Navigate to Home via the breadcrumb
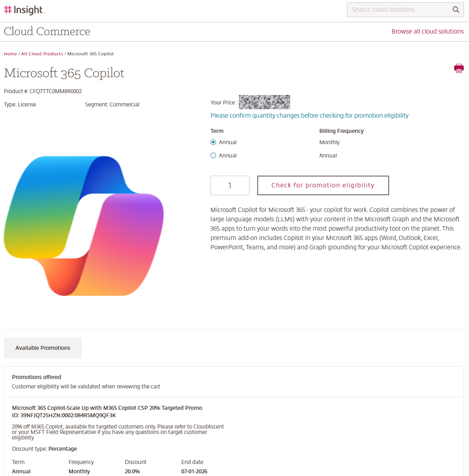Image resolution: width=469 pixels, height=476 pixels. click(x=10, y=54)
